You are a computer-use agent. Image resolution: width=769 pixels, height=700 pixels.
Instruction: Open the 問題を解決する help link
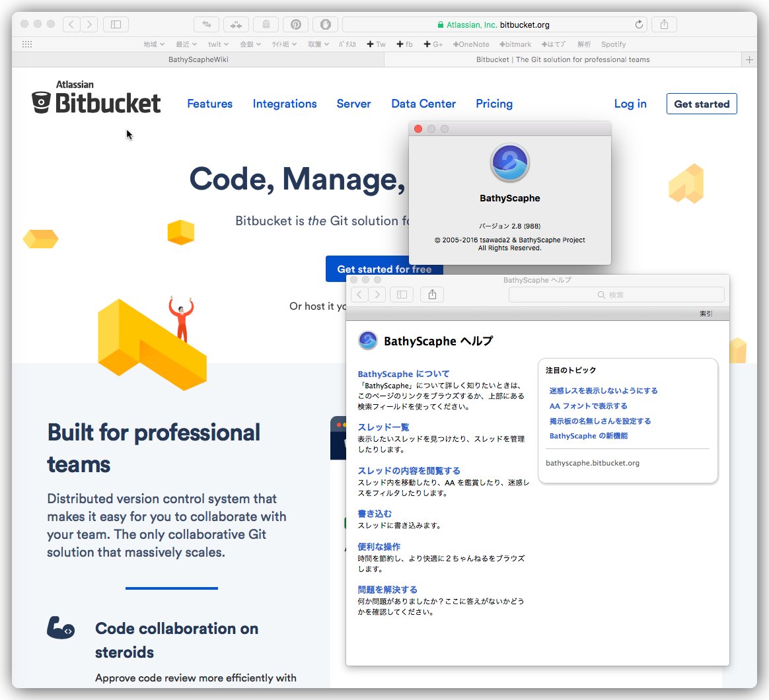pos(387,590)
